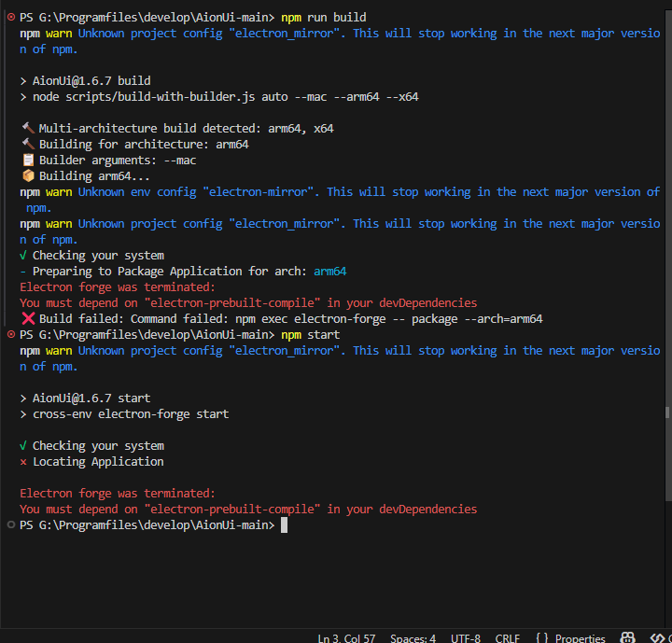Click the 'npm start' command text

click(310, 335)
